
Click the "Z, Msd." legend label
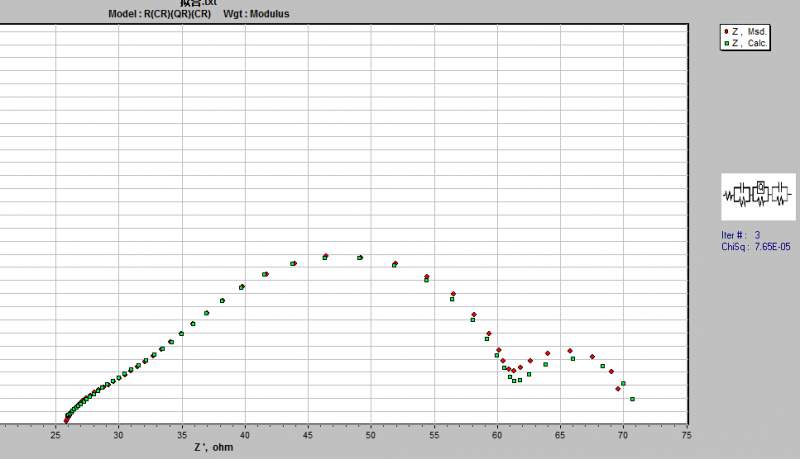point(749,32)
